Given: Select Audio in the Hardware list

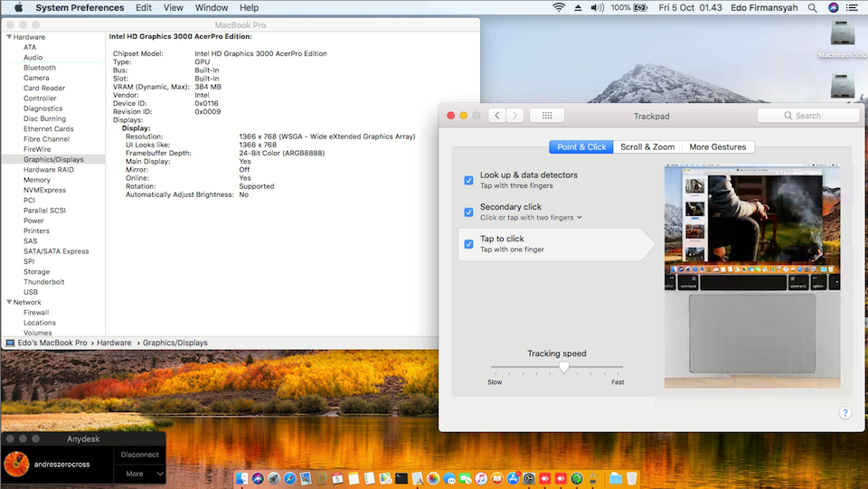Looking at the screenshot, I should [x=33, y=57].
